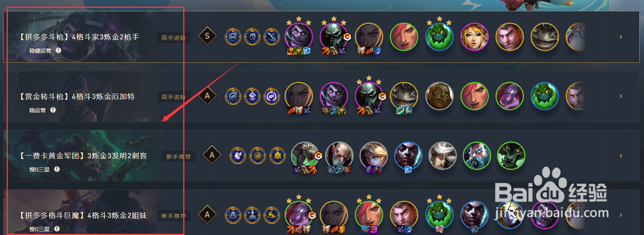Expand the 拼多多斗枪 comp row arrow
The width and height of the screenshot is (644, 235).
[x=621, y=37]
